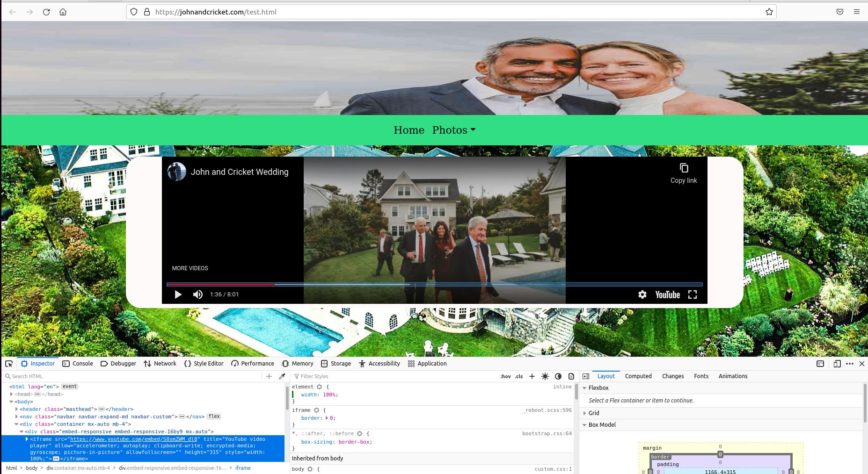Go to the browser home page icon
Image resolution: width=868 pixels, height=474 pixels.
pyautogui.click(x=63, y=12)
